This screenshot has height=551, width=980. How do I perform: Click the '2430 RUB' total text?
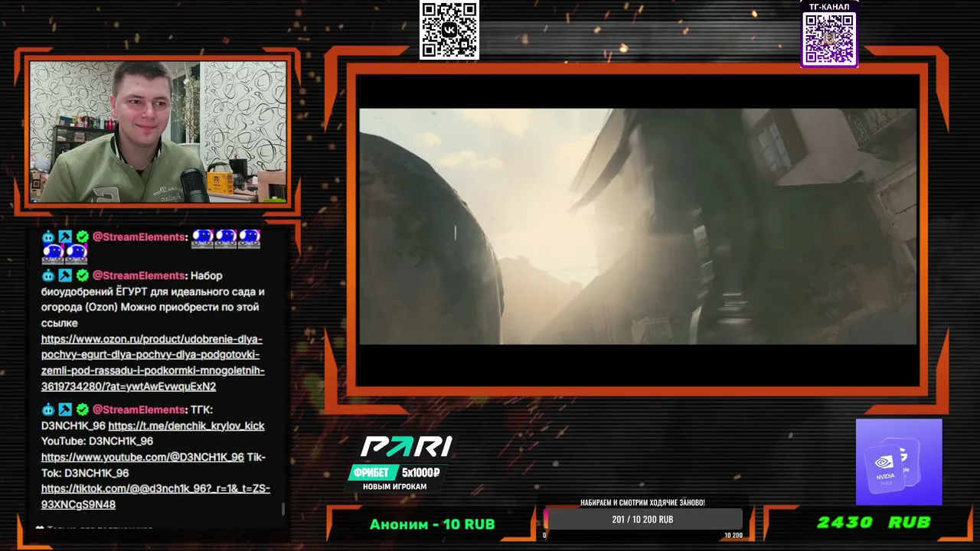pyautogui.click(x=874, y=523)
